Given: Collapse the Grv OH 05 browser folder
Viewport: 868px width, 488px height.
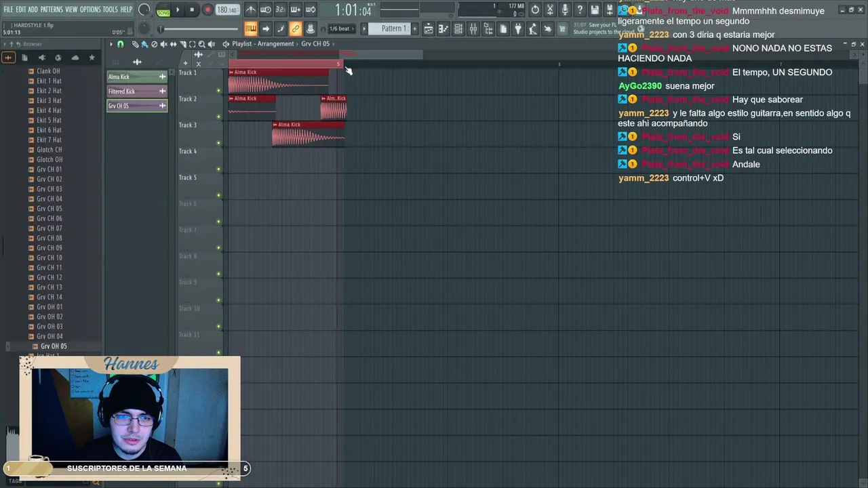Looking at the screenshot, I should point(54,346).
